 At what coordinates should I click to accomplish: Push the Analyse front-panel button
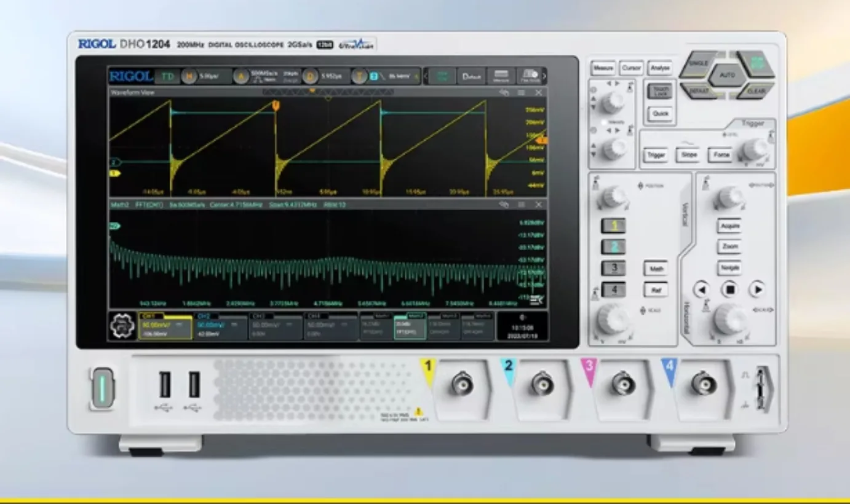pos(660,68)
